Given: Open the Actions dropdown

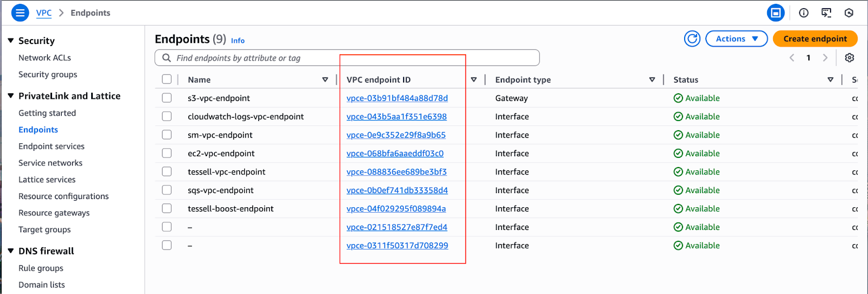Looking at the screenshot, I should 736,39.
